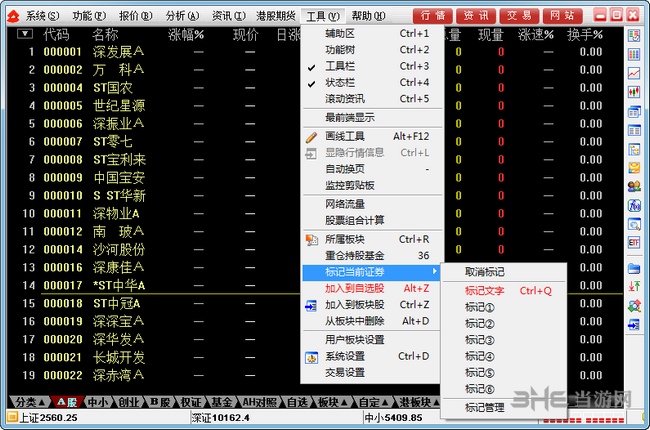
Task: Click the red 交易 button
Action: 519,16
